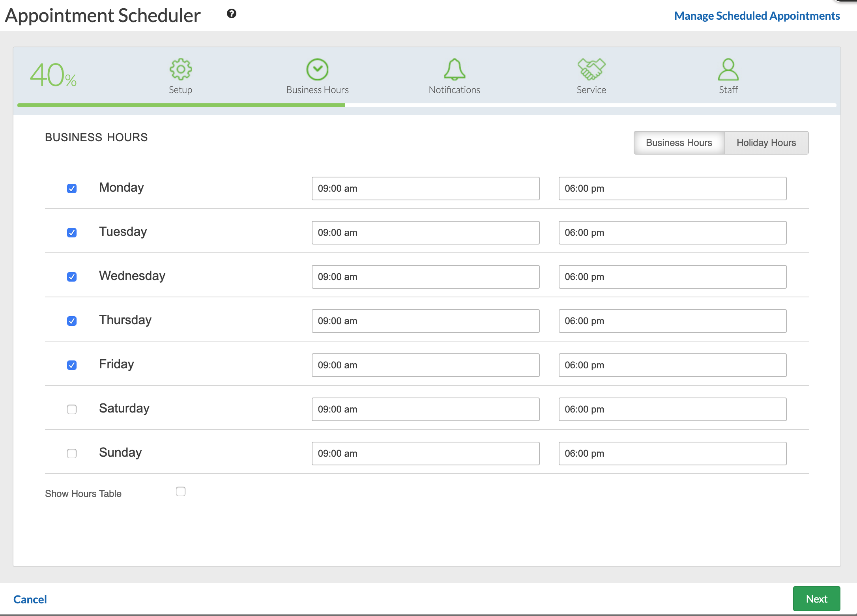857x616 pixels.
Task: Select the Business Hours toggle tab
Action: [679, 143]
